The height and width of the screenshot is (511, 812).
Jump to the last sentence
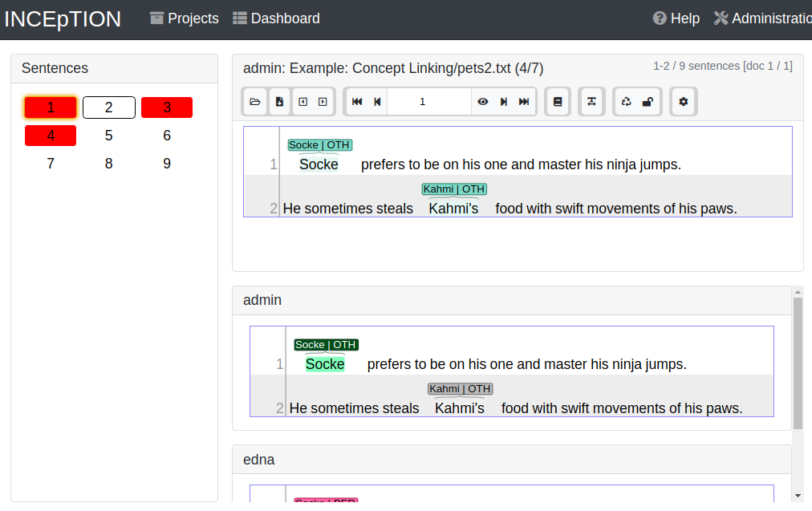point(523,101)
